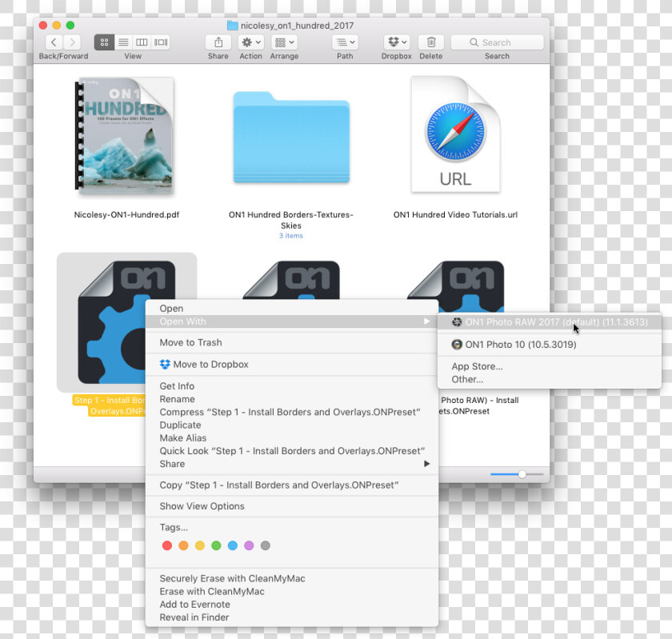Apply the orange tag color

[x=183, y=545]
